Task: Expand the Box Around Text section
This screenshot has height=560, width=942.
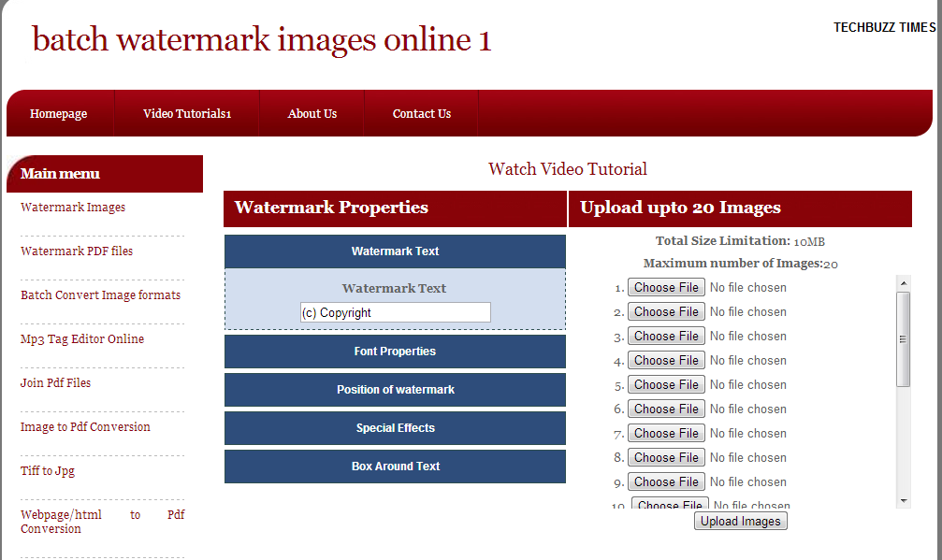Action: [x=395, y=466]
